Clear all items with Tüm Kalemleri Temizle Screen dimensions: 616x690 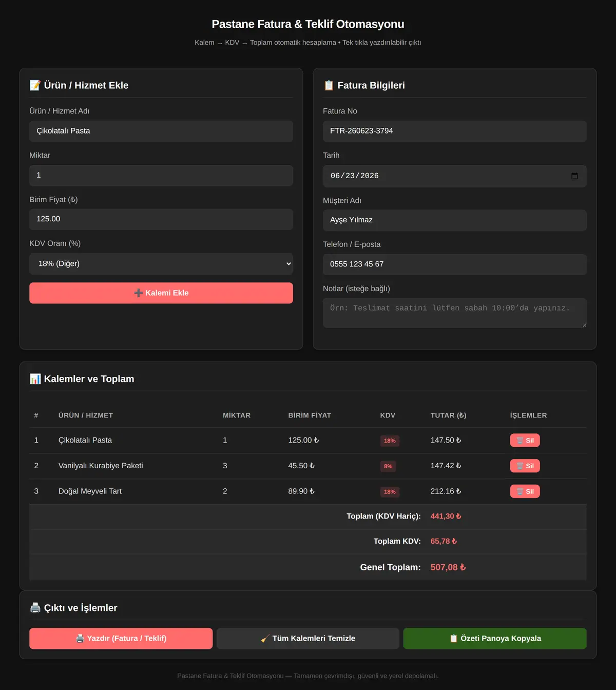point(308,639)
